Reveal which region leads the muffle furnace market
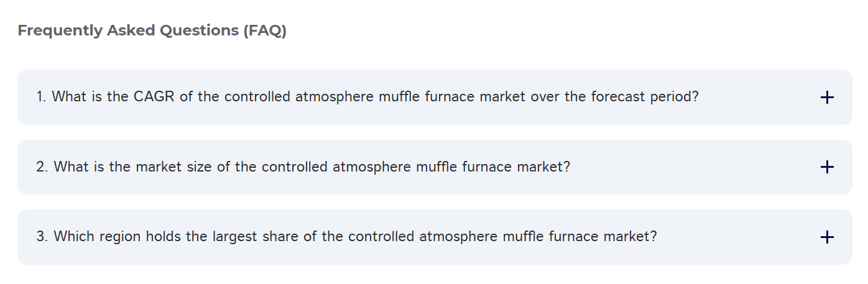 435,237
